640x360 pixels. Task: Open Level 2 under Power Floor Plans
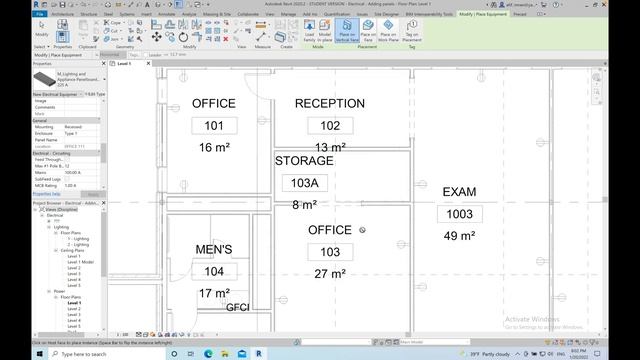tap(74, 309)
